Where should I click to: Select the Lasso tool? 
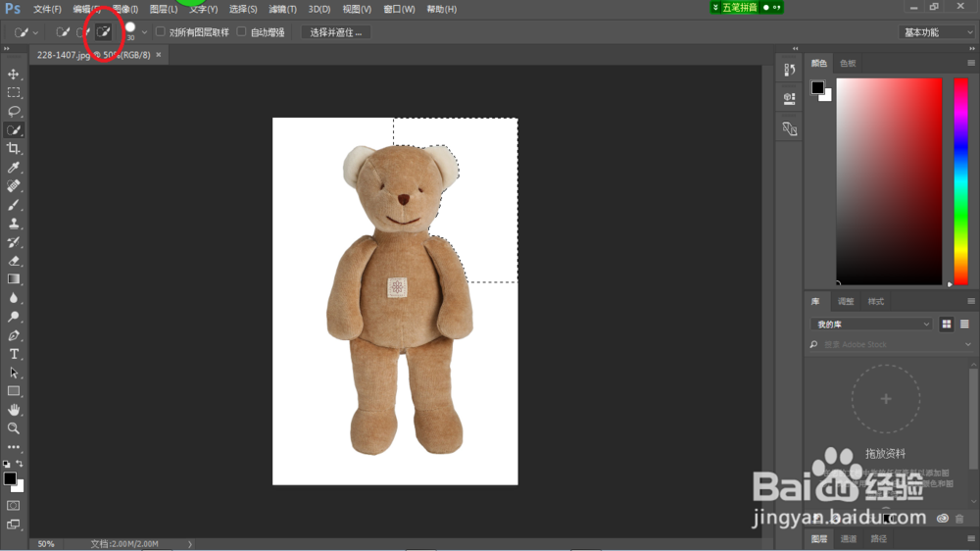click(x=13, y=112)
